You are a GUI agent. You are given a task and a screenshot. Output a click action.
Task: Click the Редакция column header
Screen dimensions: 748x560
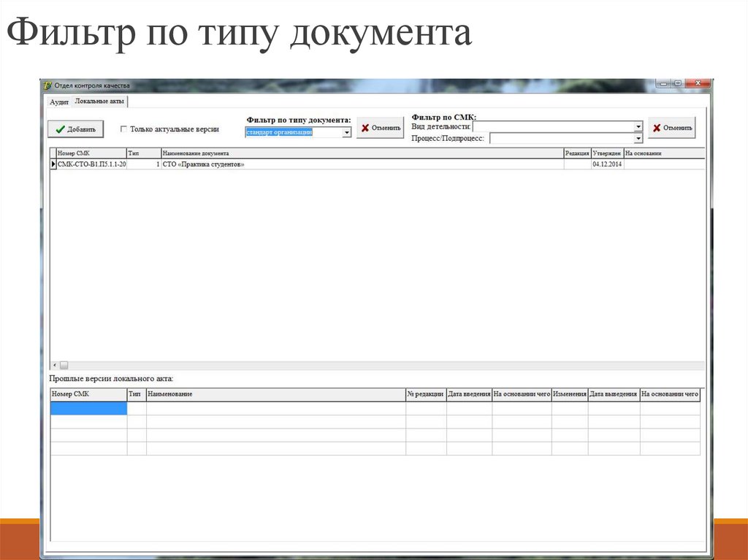coord(577,153)
